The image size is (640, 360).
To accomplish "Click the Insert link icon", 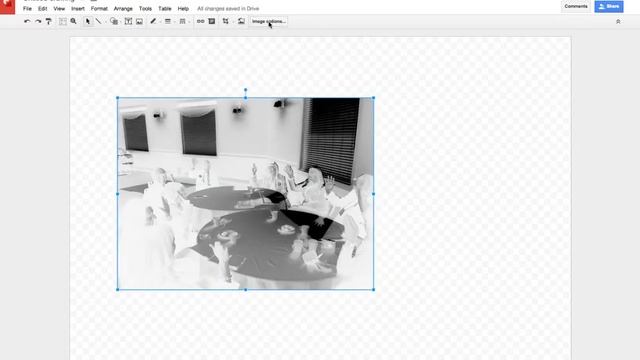I will click(x=200, y=21).
